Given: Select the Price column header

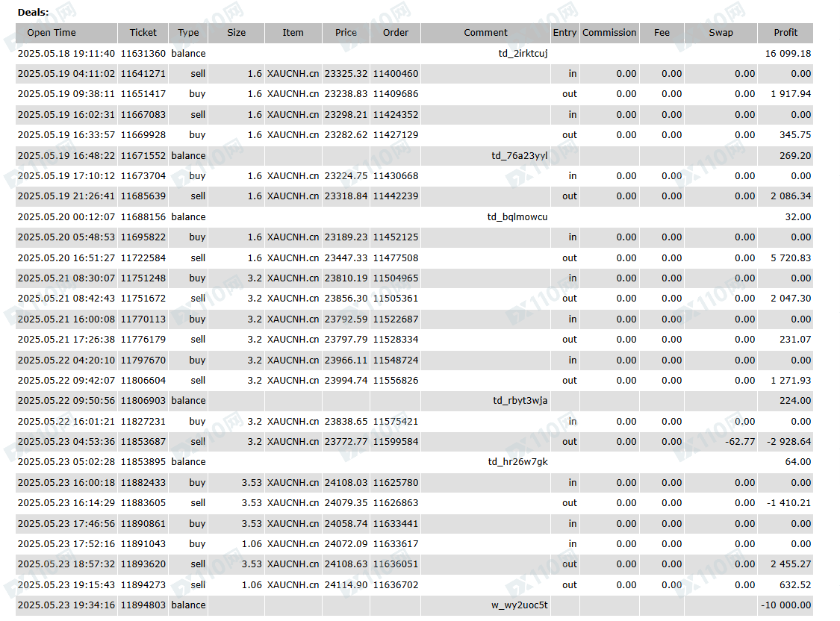Looking at the screenshot, I should [346, 33].
